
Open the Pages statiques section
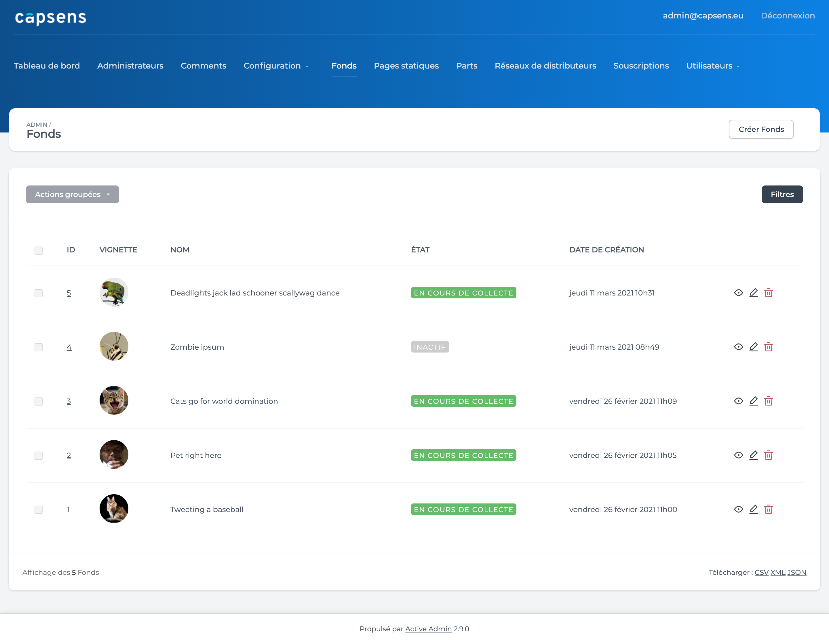(x=406, y=66)
